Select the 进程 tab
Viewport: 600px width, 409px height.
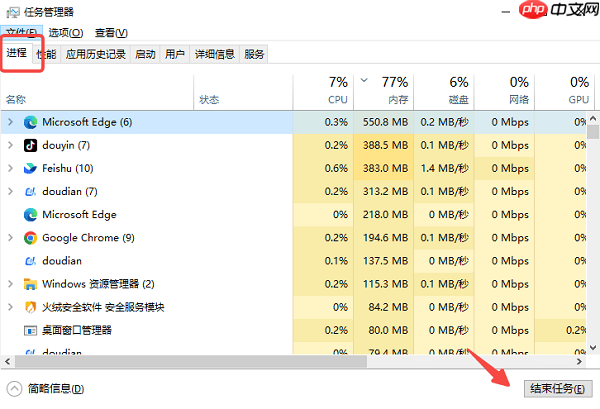(16, 53)
